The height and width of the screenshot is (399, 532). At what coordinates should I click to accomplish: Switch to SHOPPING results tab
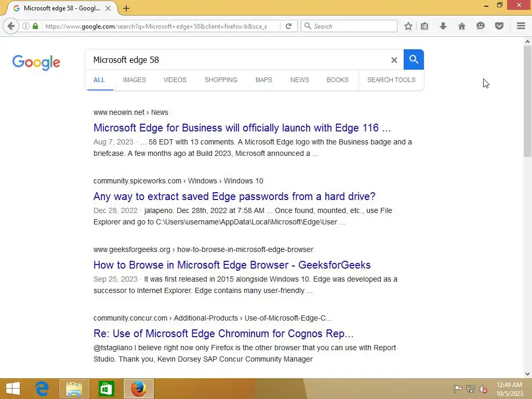[x=221, y=80]
